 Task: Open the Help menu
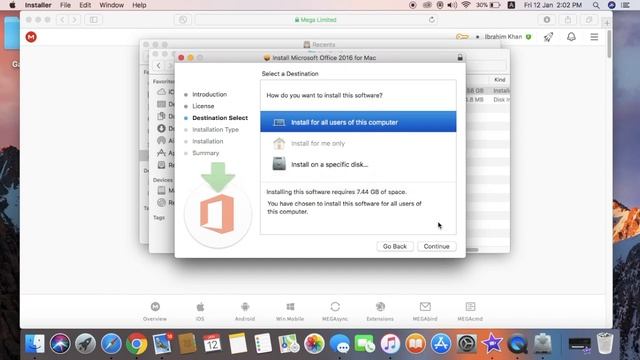click(139, 5)
